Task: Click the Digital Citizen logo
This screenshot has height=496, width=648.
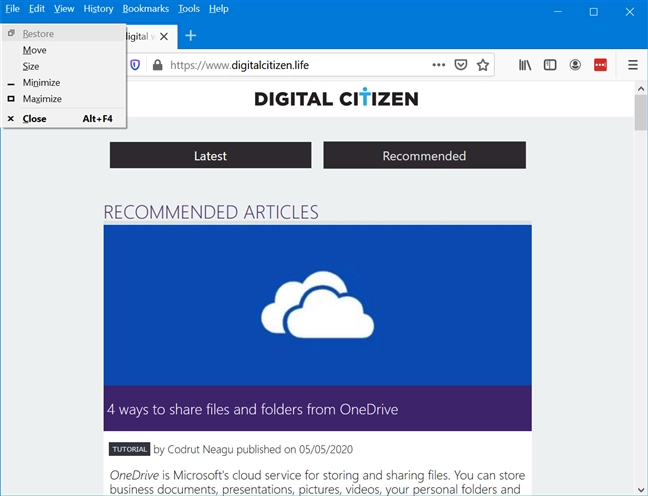Action: click(x=336, y=98)
